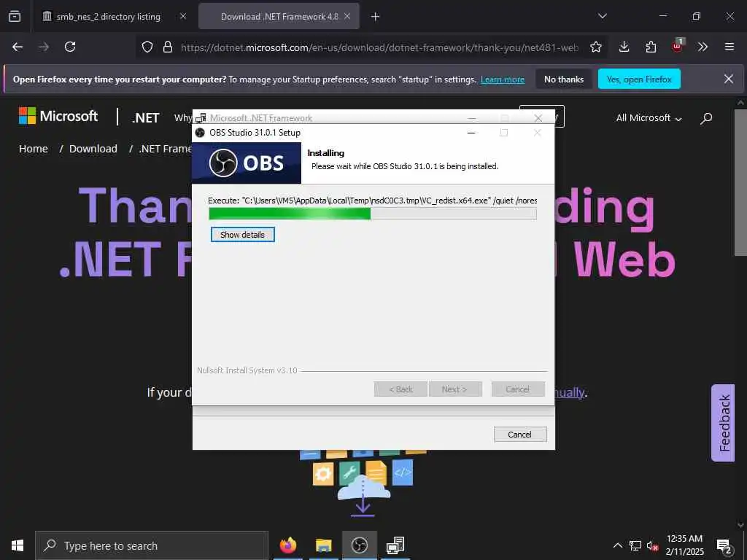Close the Download .NET Framework tab
The width and height of the screenshot is (747, 560).
pos(347,16)
